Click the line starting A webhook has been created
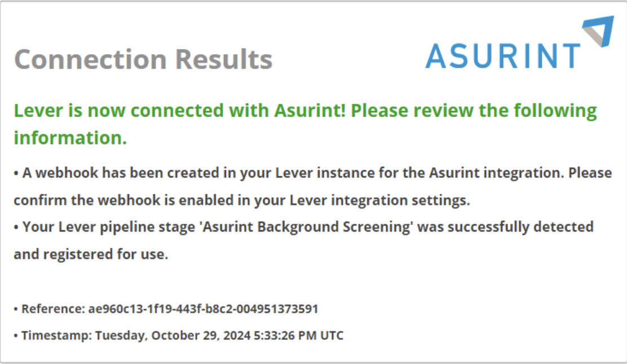The height and width of the screenshot is (364, 627). coord(313,173)
